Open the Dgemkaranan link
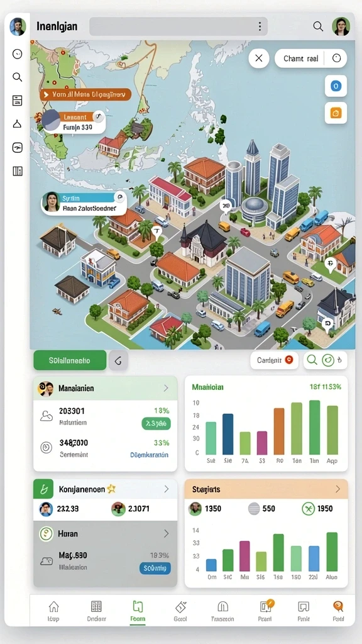362x644 pixels. (x=150, y=455)
